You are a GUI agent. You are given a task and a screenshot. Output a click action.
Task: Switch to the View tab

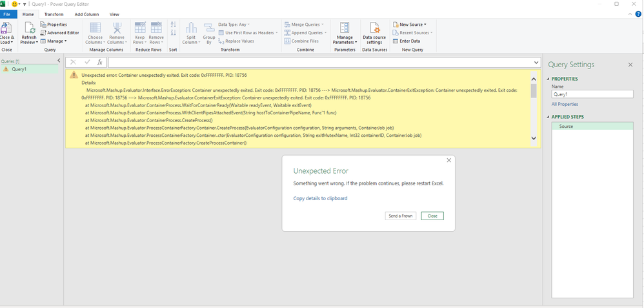(x=115, y=14)
